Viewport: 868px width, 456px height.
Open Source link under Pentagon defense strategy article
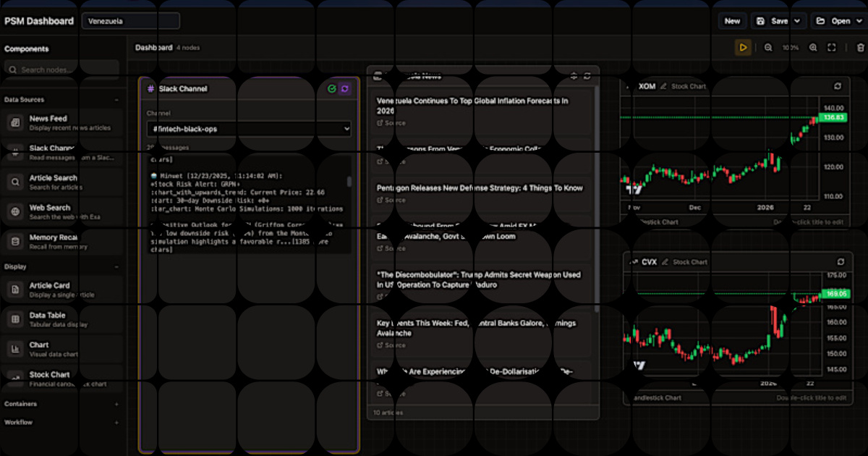point(391,200)
